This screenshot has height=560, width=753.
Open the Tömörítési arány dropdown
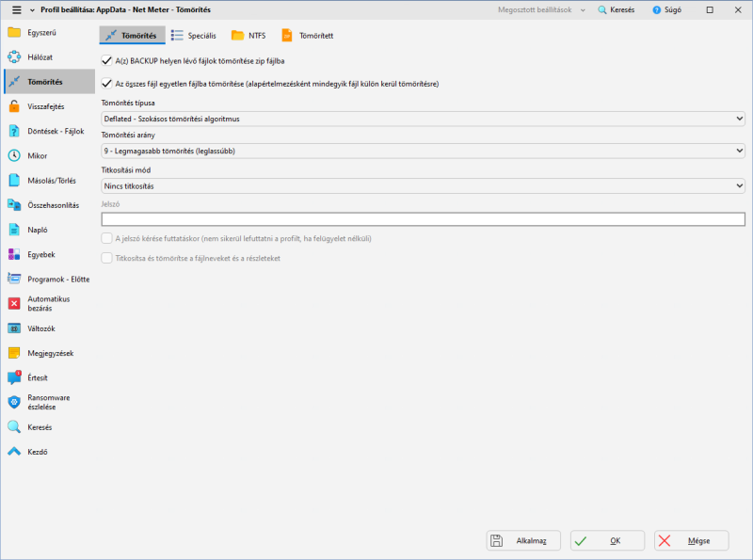pyautogui.click(x=423, y=151)
